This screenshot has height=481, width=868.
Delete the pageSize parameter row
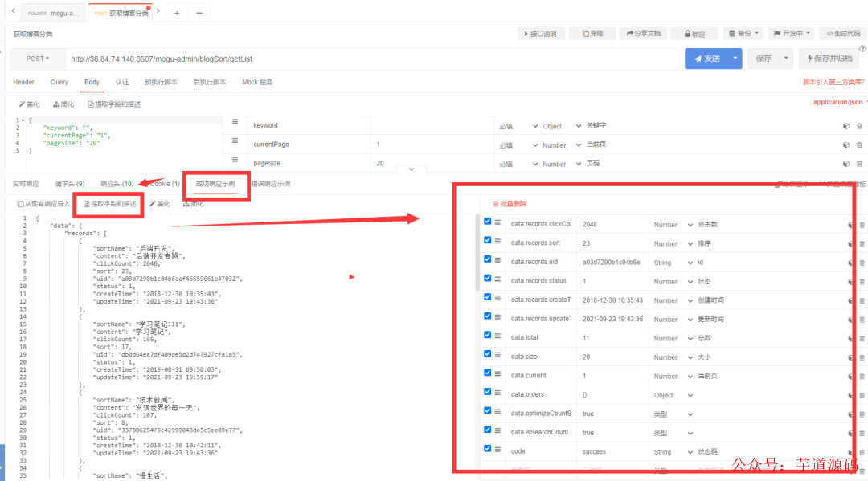coord(859,164)
